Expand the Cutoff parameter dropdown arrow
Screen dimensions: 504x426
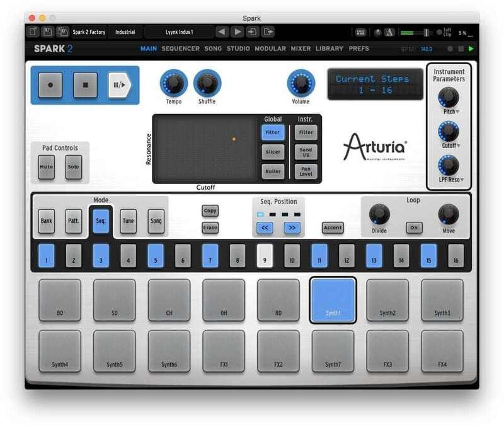click(459, 146)
